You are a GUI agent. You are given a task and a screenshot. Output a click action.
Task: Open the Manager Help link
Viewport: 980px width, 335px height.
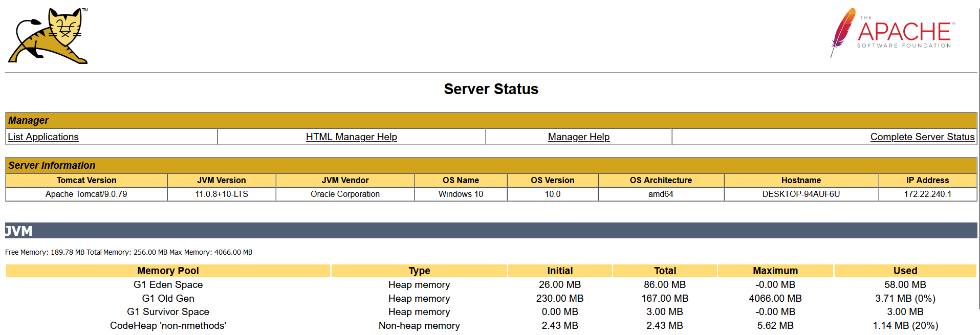click(578, 137)
